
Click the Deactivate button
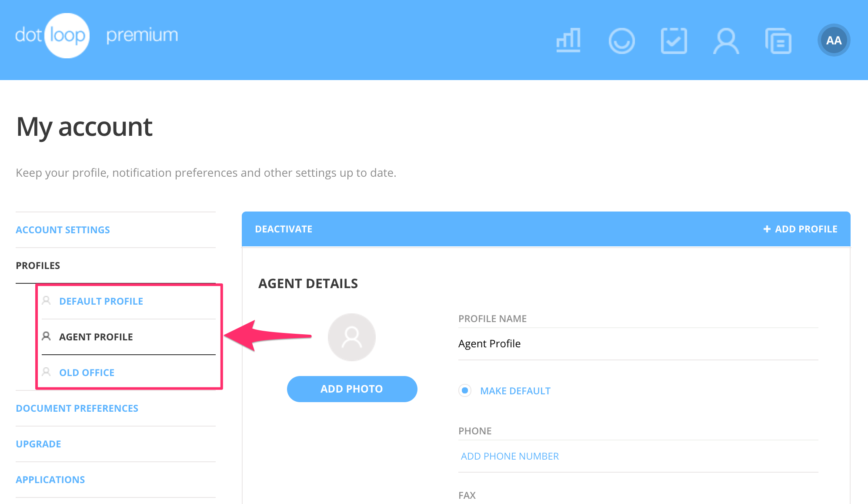(284, 228)
